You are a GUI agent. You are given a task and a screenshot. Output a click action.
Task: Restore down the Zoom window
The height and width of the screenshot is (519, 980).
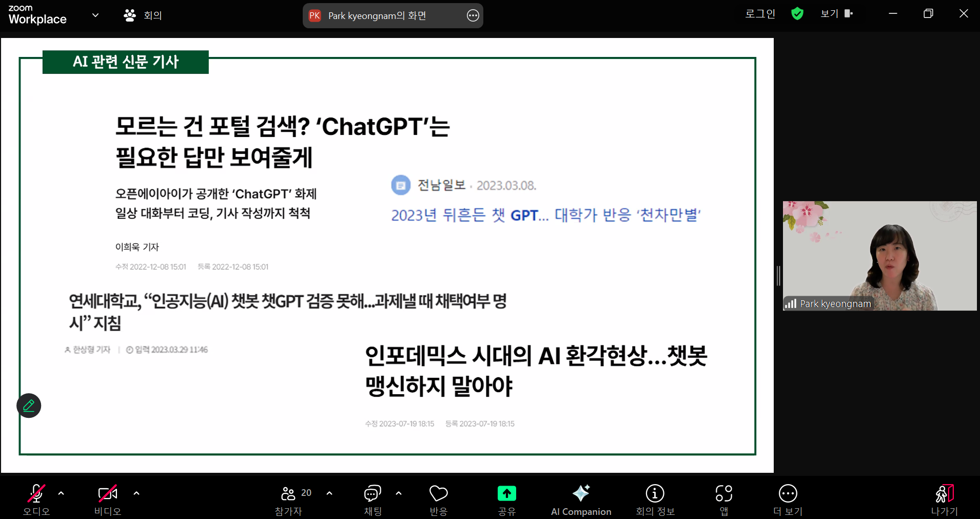coord(928,14)
